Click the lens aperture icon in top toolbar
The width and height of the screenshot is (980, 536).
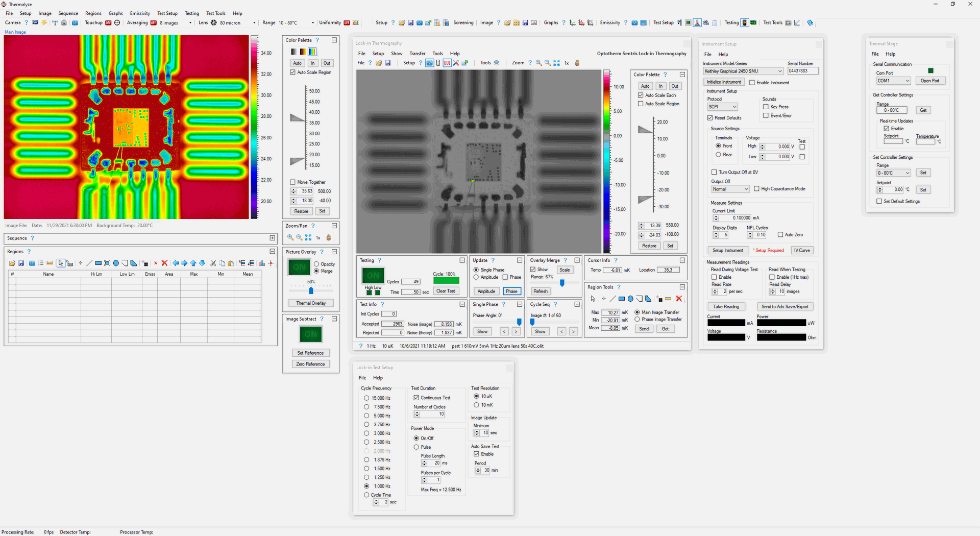[214, 22]
